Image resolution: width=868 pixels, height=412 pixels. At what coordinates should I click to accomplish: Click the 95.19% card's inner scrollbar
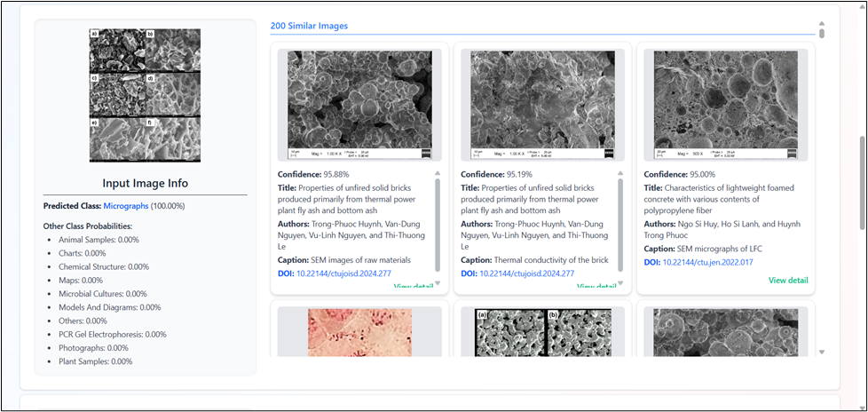[620, 225]
